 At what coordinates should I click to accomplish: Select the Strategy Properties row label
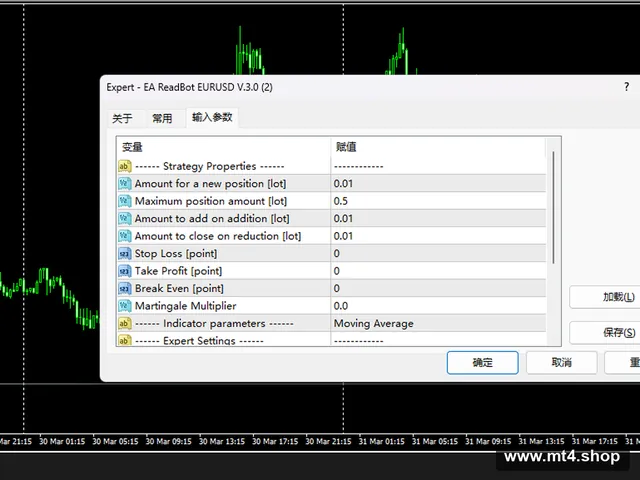pyautogui.click(x=209, y=166)
